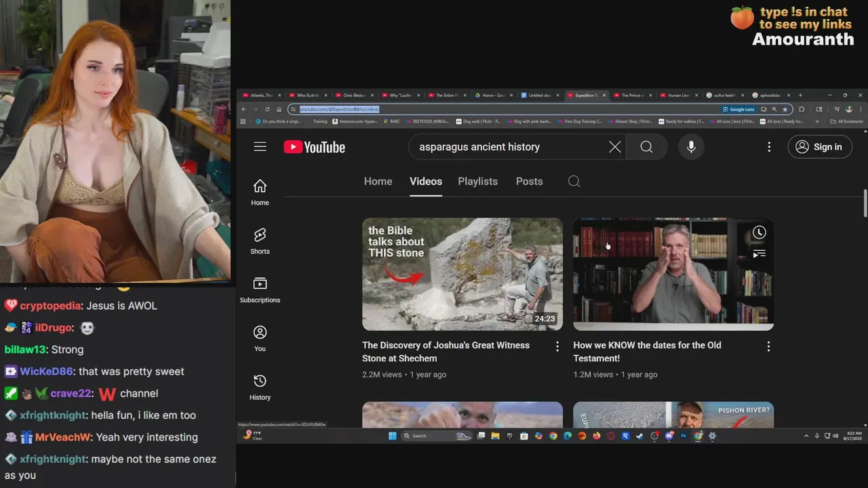868x488 pixels.
Task: Open Discord from the taskbar
Action: click(x=669, y=436)
